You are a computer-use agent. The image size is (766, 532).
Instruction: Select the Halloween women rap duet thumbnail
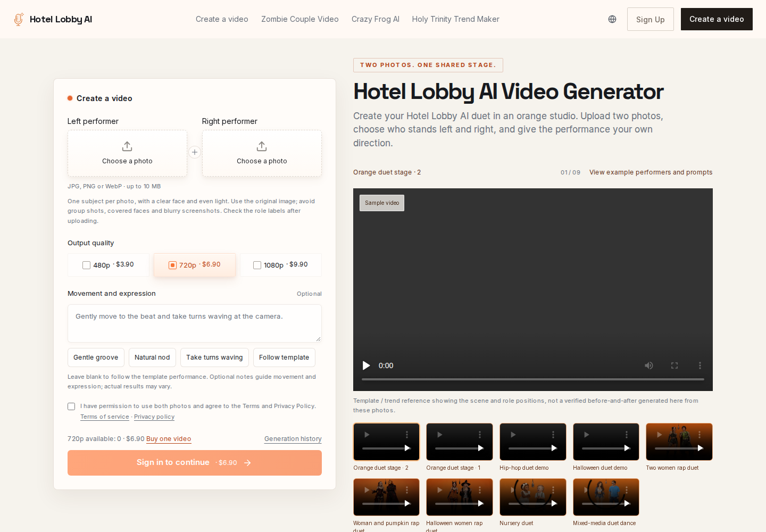coord(460,497)
